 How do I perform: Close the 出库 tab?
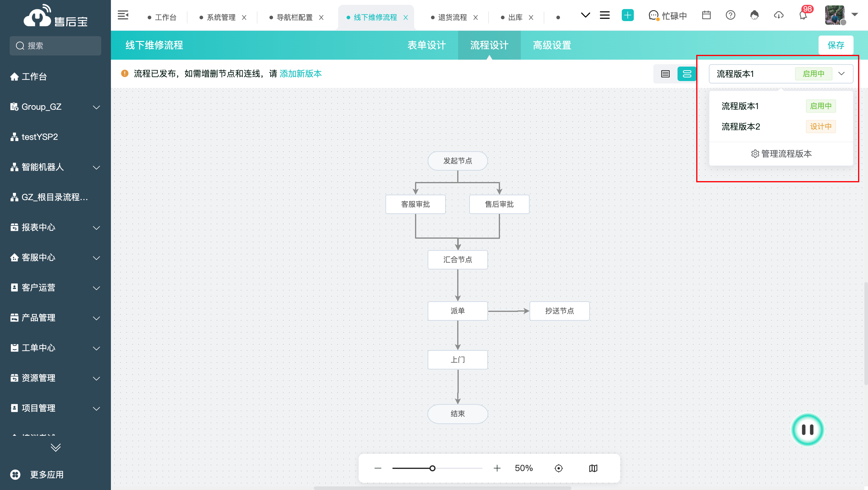(531, 17)
